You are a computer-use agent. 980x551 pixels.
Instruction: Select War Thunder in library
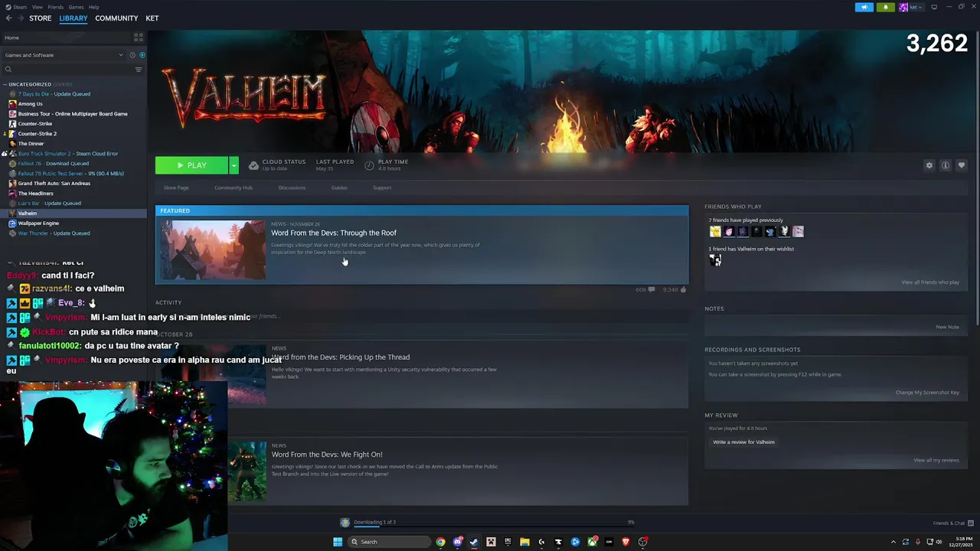coord(54,233)
